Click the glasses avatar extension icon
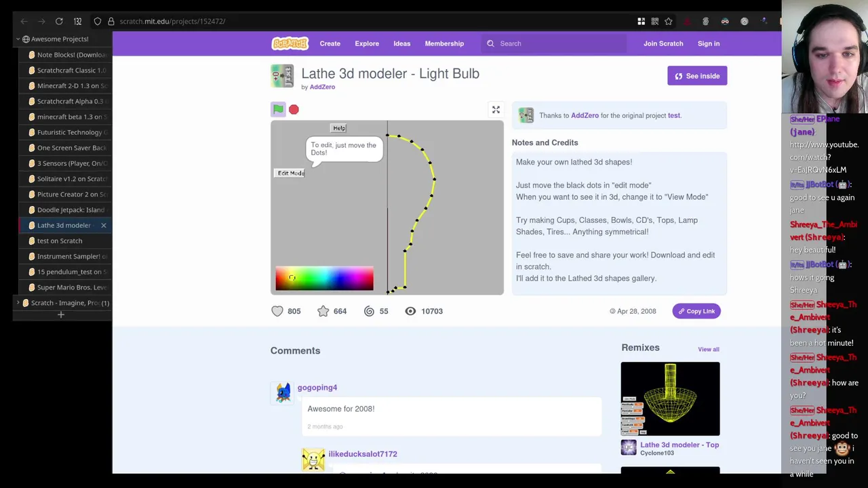 point(725,22)
